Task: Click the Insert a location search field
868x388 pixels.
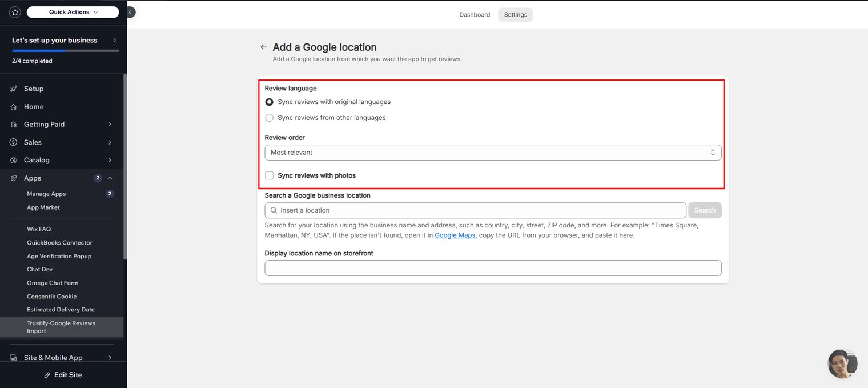Action: pos(475,210)
